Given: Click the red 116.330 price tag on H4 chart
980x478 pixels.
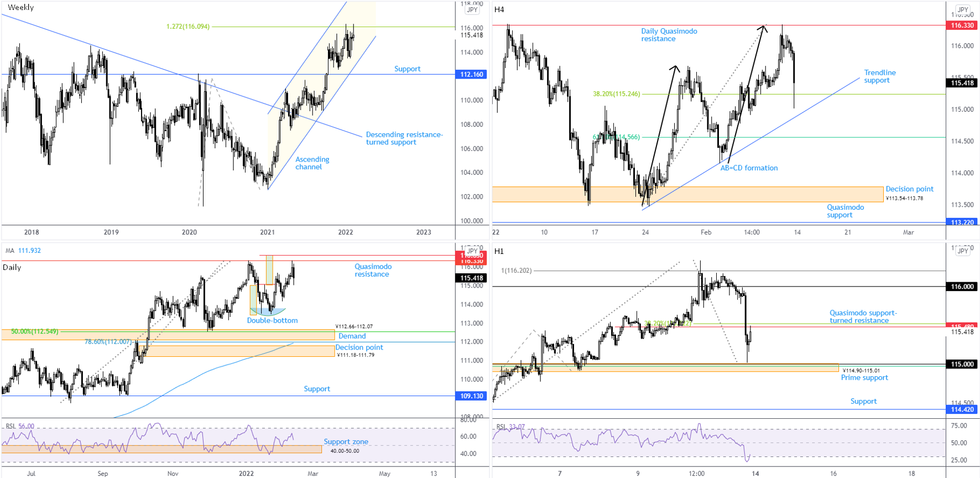Looking at the screenshot, I should (x=962, y=25).
